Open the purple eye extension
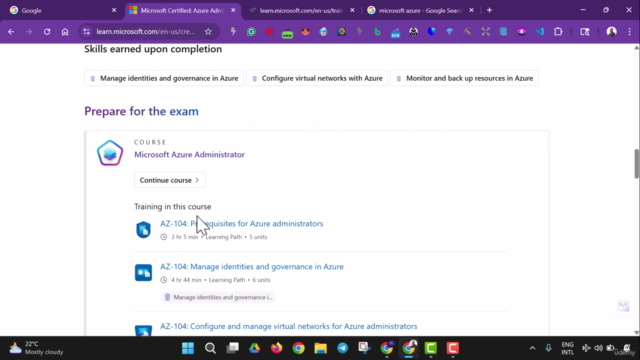The image size is (640, 360). (x=522, y=32)
